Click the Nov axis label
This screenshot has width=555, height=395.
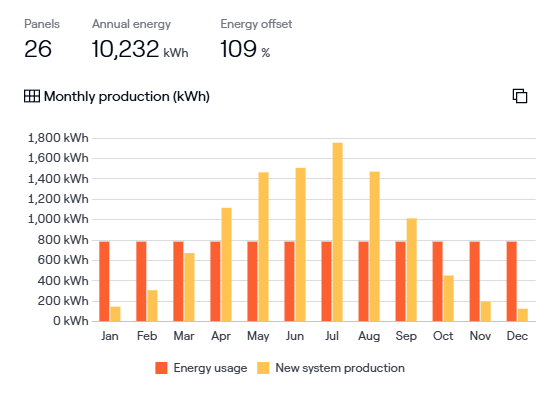[480, 336]
